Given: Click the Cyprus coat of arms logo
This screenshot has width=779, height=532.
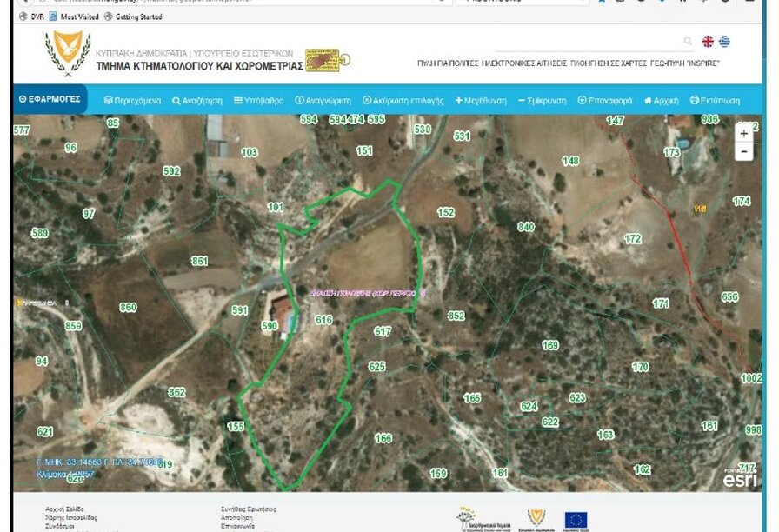Looking at the screenshot, I should 68,53.
